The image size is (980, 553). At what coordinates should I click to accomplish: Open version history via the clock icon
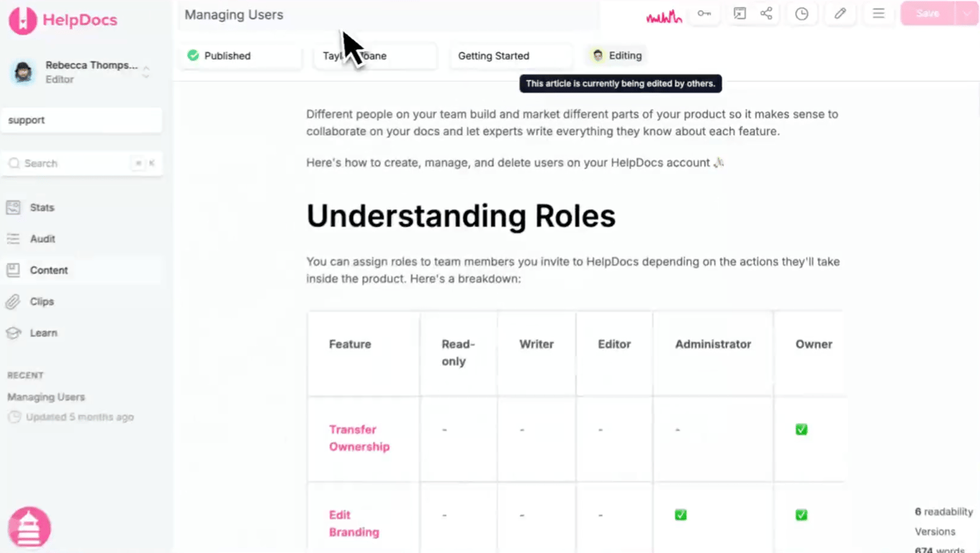[x=801, y=14]
